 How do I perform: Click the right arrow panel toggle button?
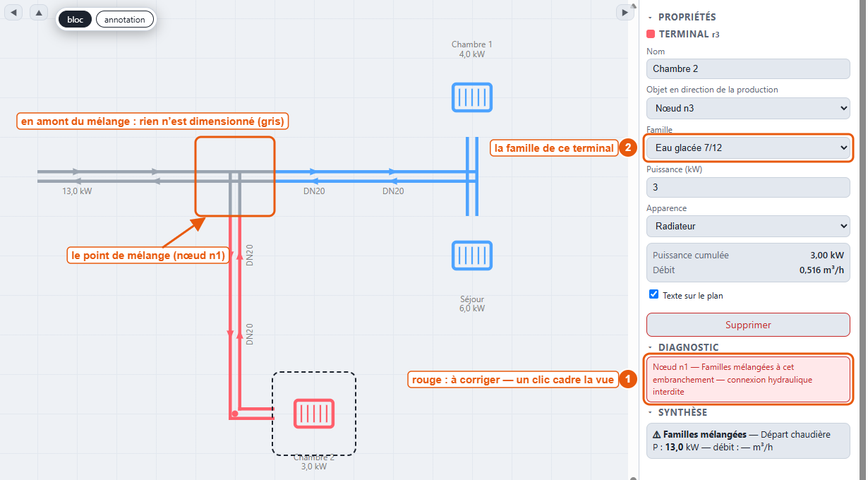pos(625,12)
